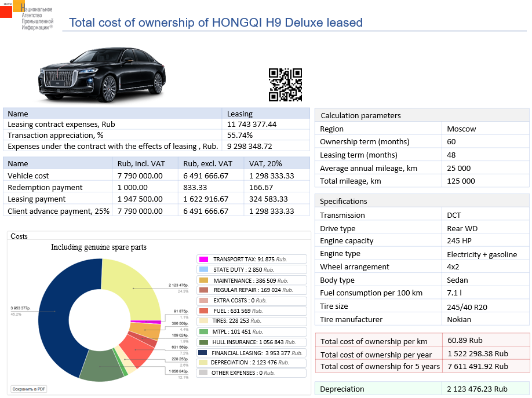Click the REGULAR REPAIR : 169 024 entry
This screenshot has width=532, height=398.
click(x=252, y=290)
